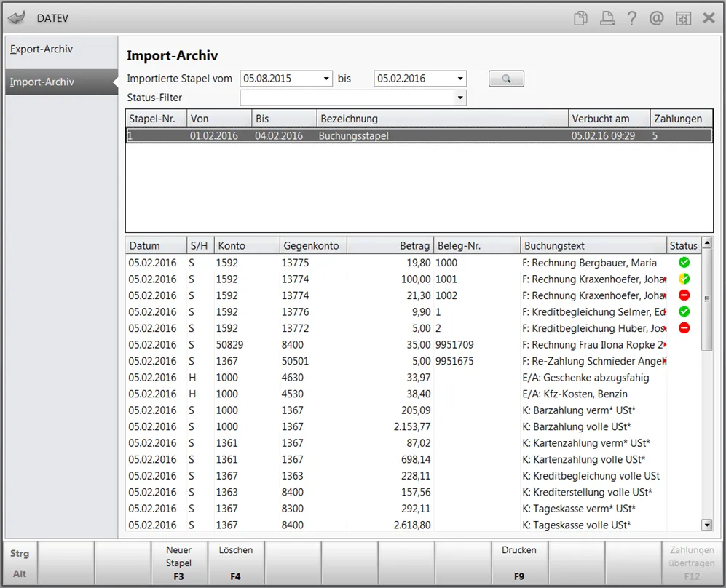Click the copy documents icon in title bar
This screenshot has height=588, width=726.
(580, 18)
